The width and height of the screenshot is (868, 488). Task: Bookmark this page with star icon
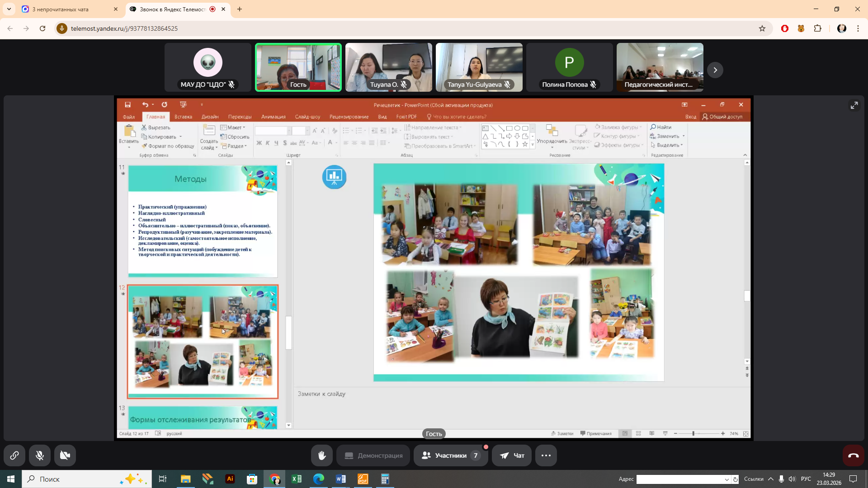coord(762,28)
